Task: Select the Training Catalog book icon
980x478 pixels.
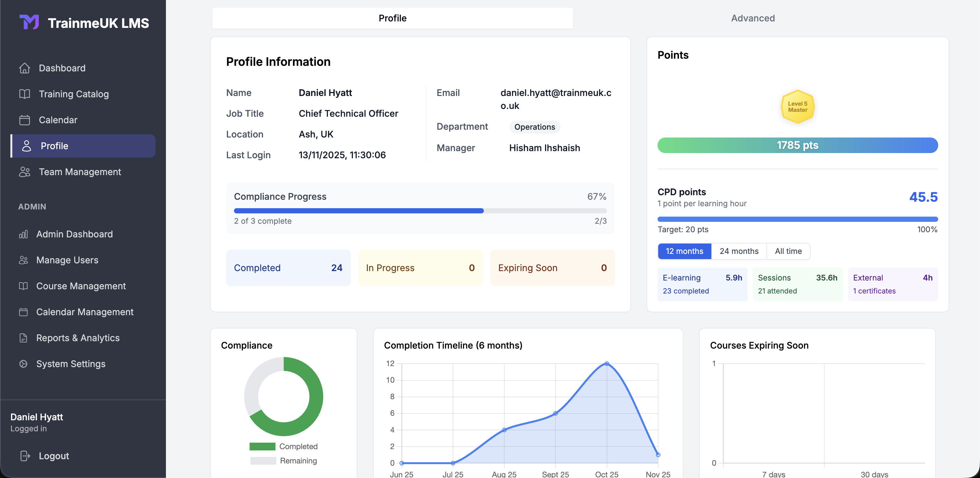Action: [24, 94]
